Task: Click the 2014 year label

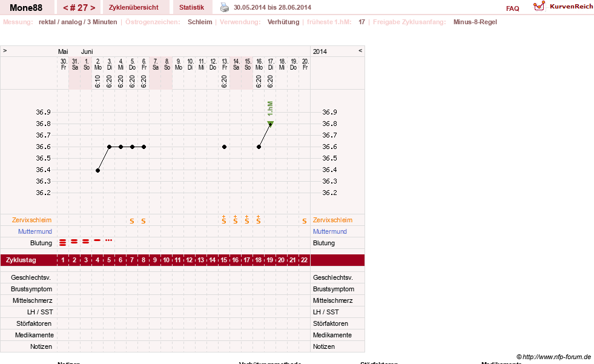Action: [320, 51]
